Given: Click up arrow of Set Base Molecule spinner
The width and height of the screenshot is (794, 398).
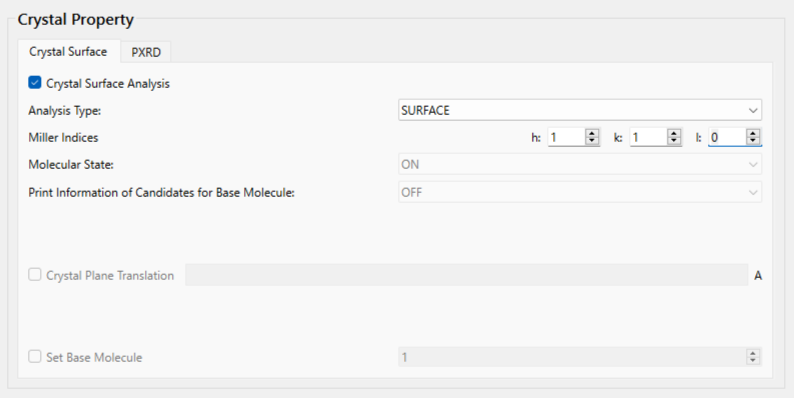Looking at the screenshot, I should [x=753, y=353].
